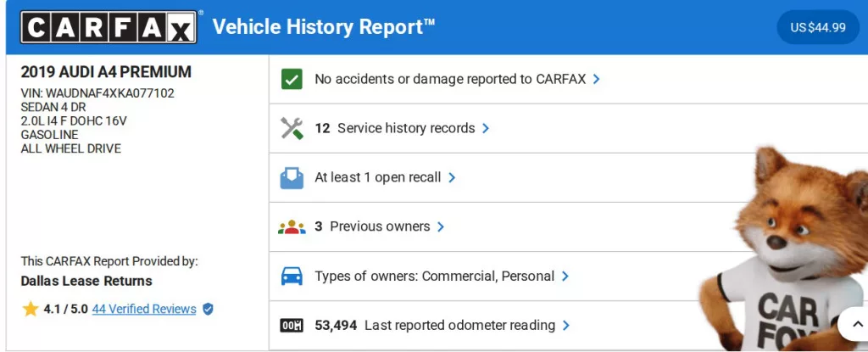Image resolution: width=868 pixels, height=352 pixels.
Task: Click the previous owners people icon
Action: point(292,227)
